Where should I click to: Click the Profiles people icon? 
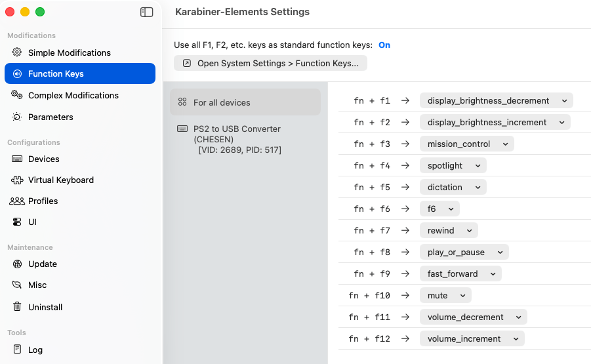pyautogui.click(x=17, y=201)
